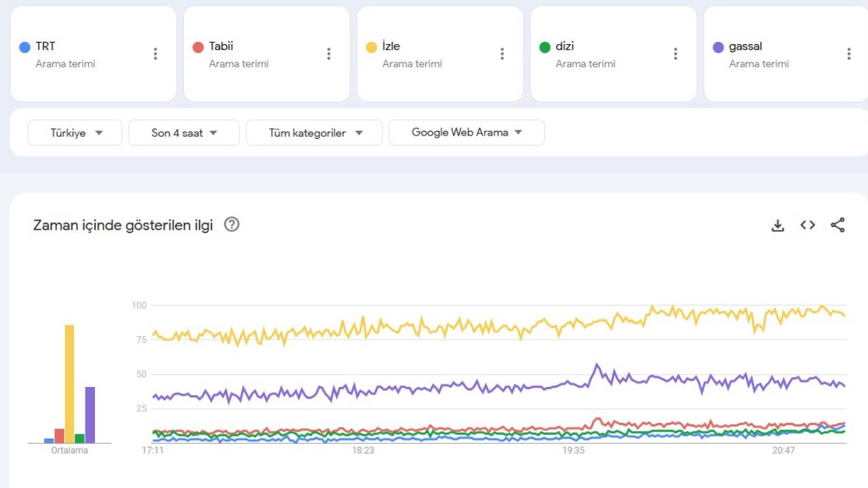Image resolution: width=868 pixels, height=488 pixels.
Task: Open help for Zaman içinde gösterilen ilgi
Action: pyautogui.click(x=232, y=224)
